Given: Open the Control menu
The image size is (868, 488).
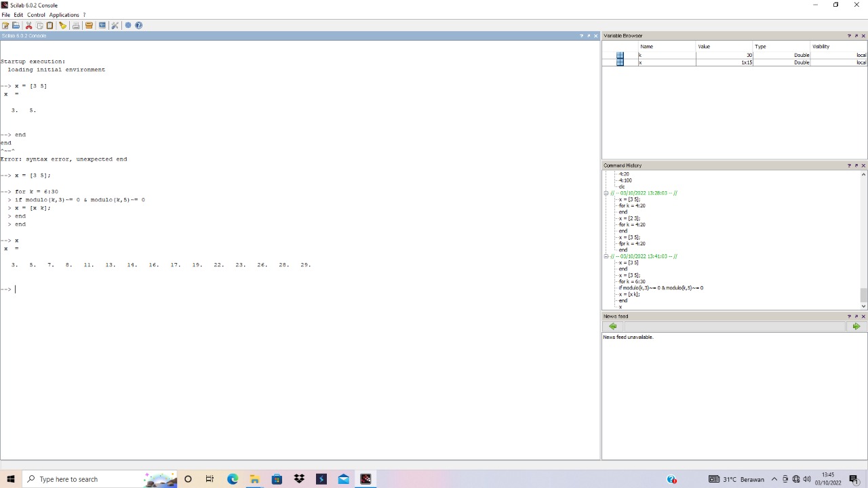Looking at the screenshot, I should [x=36, y=14].
